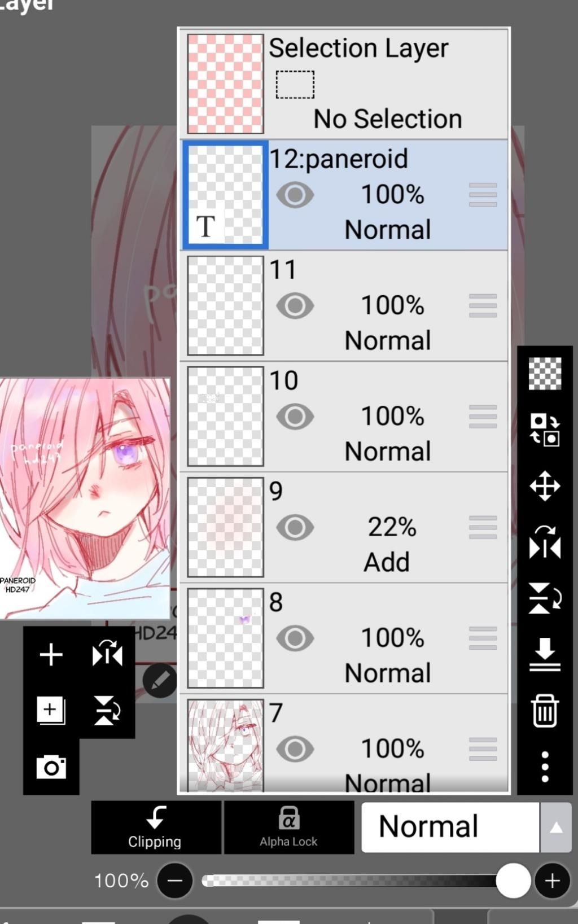The width and height of the screenshot is (578, 924).
Task: Open the Normal blend mode dropdown
Action: click(450, 827)
